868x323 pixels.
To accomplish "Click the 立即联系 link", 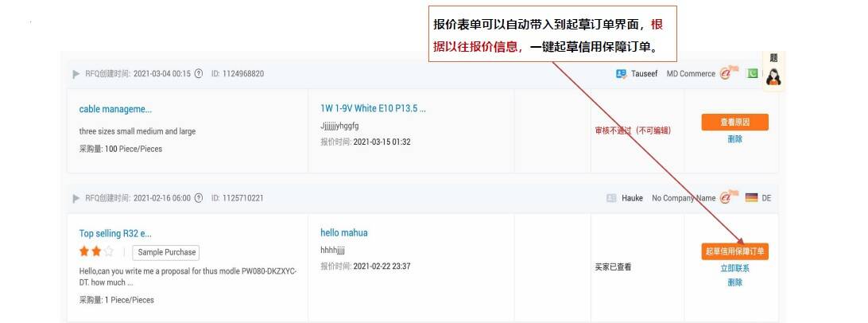I will pyautogui.click(x=734, y=269).
